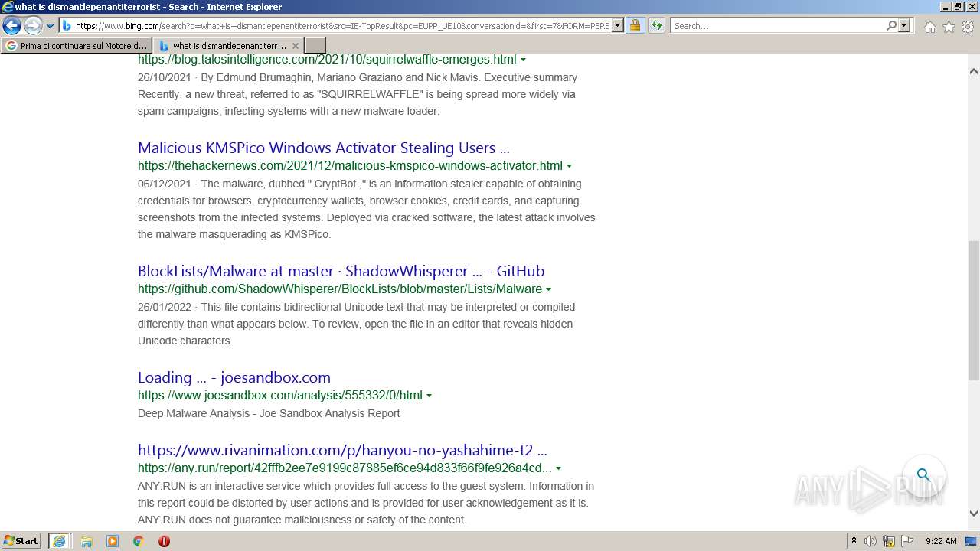Viewport: 980px width, 551px height.
Task: Close the dismantlepenantiterrorist tab
Action: [296, 46]
